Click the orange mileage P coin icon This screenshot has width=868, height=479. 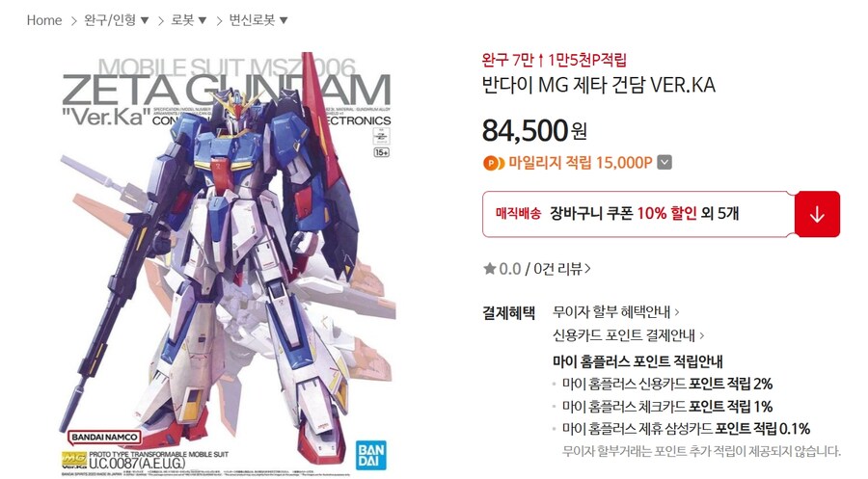[493, 163]
